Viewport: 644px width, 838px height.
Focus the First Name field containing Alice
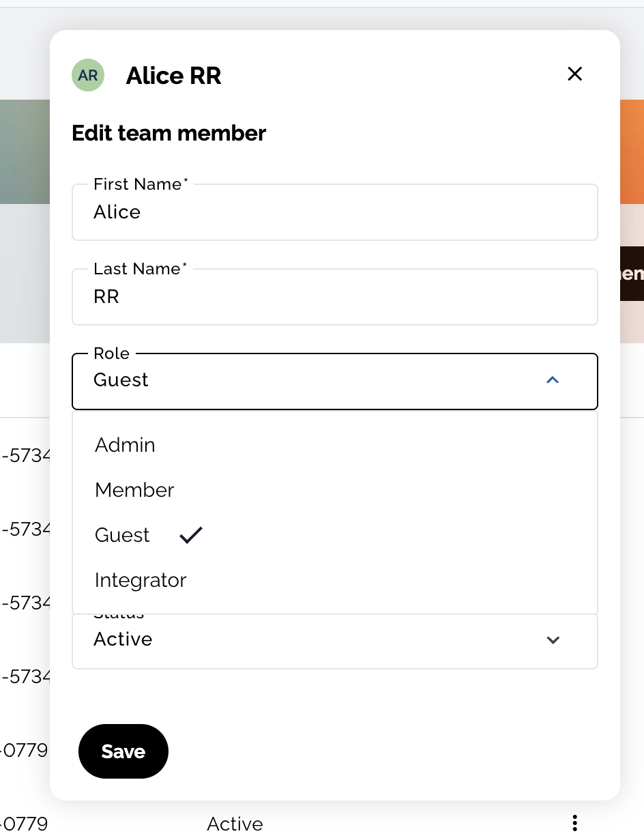click(335, 212)
